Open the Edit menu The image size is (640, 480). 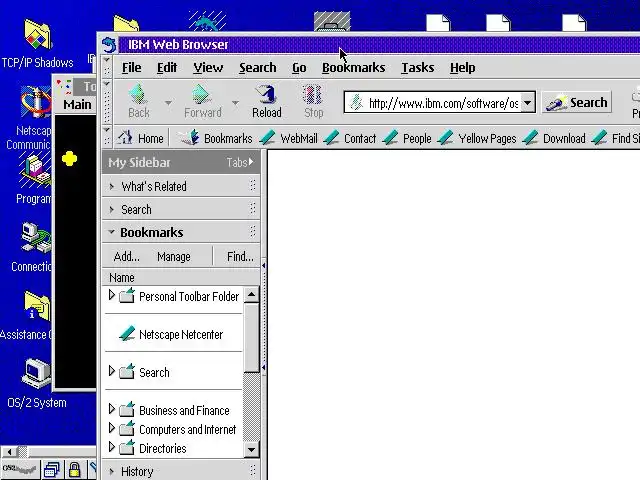167,67
